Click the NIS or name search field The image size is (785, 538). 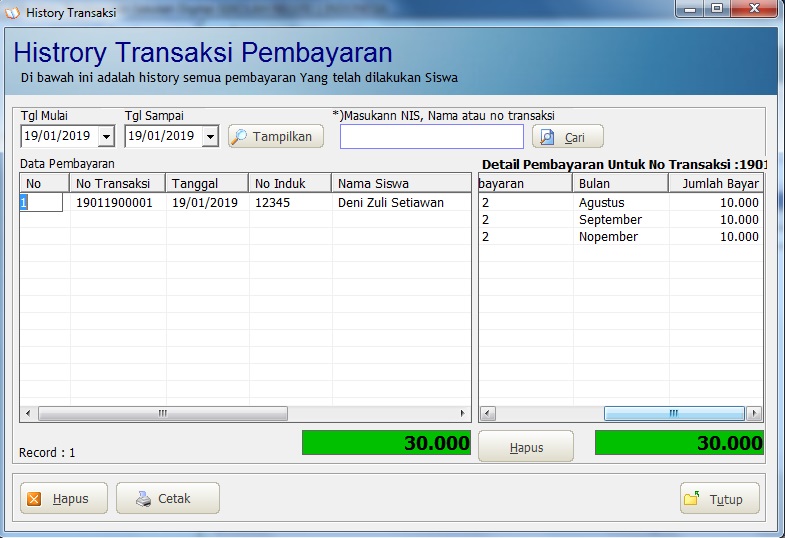coord(431,137)
